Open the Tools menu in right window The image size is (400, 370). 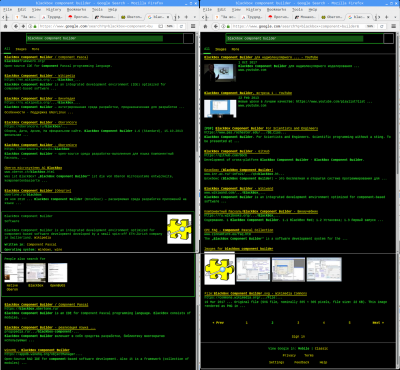[x=297, y=9]
